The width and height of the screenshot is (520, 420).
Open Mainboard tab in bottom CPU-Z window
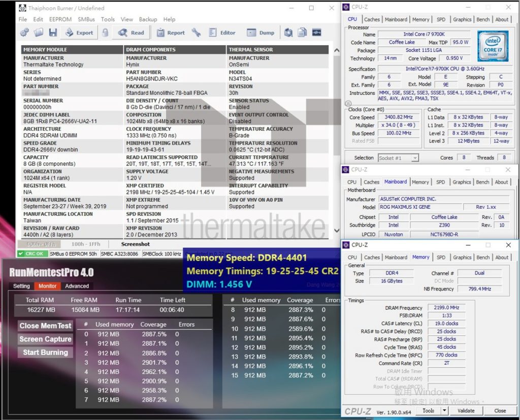(x=396, y=257)
